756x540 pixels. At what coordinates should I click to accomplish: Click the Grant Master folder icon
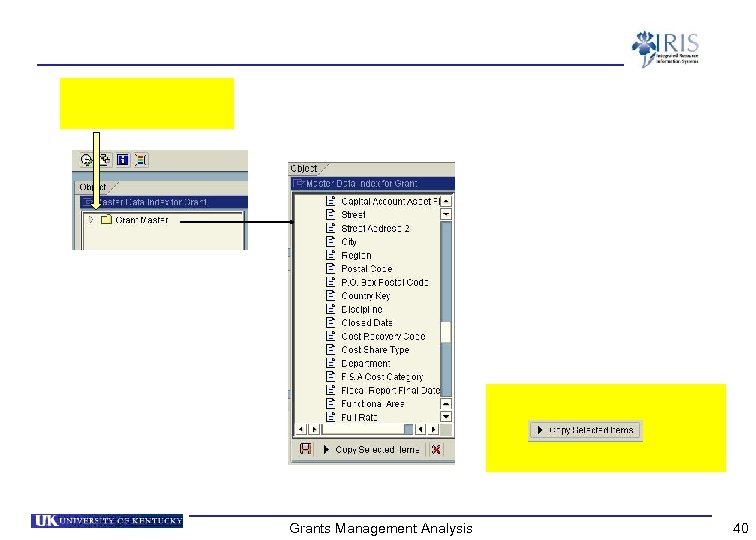pyautogui.click(x=106, y=220)
